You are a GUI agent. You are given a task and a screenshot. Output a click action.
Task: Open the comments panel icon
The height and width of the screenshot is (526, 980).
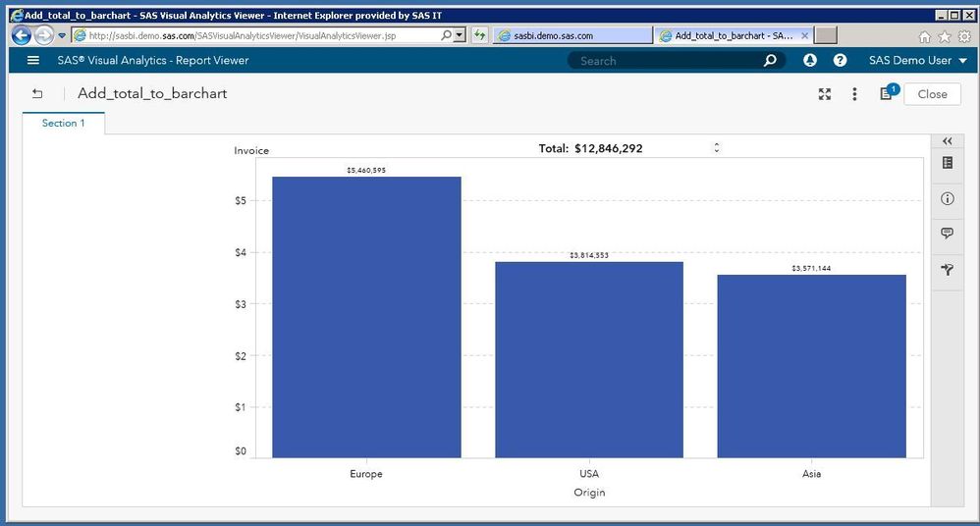[x=948, y=233]
